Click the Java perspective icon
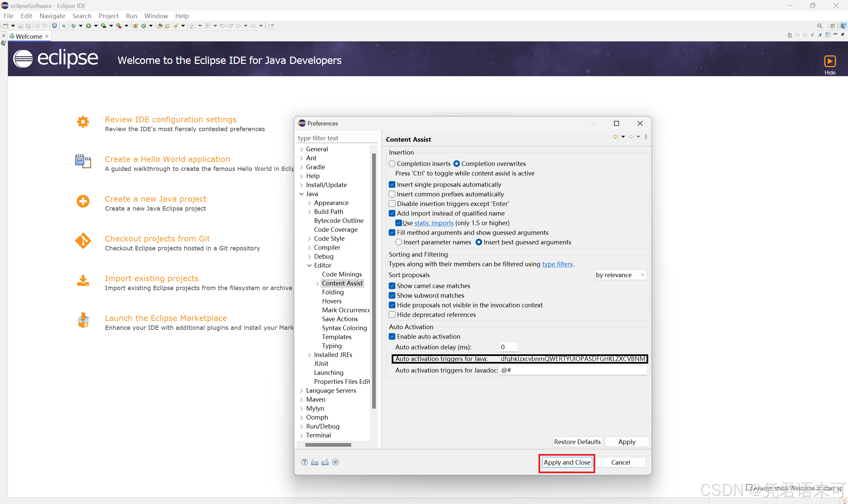The image size is (848, 504). point(843,26)
